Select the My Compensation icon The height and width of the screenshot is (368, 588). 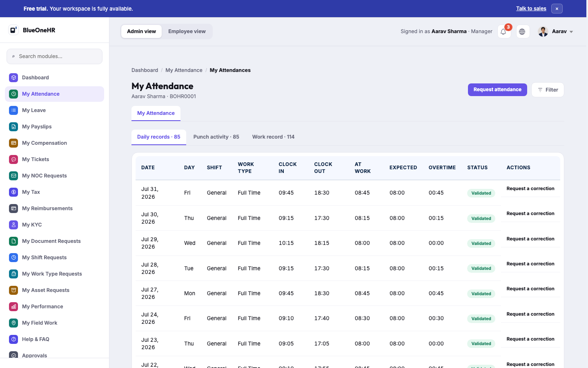[x=13, y=143]
